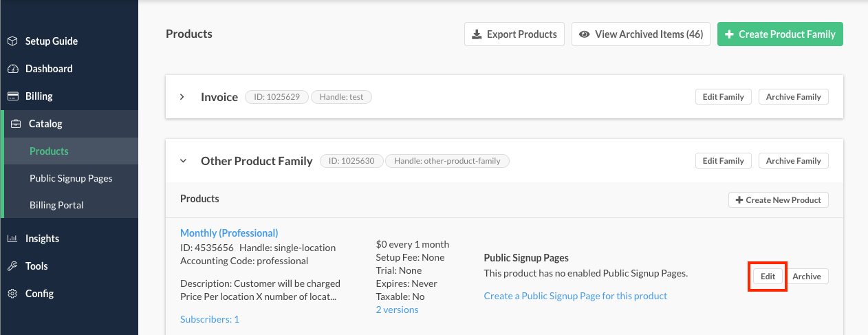Open the Public Signup Pages menu item
Image resolution: width=868 pixels, height=335 pixels.
click(71, 178)
